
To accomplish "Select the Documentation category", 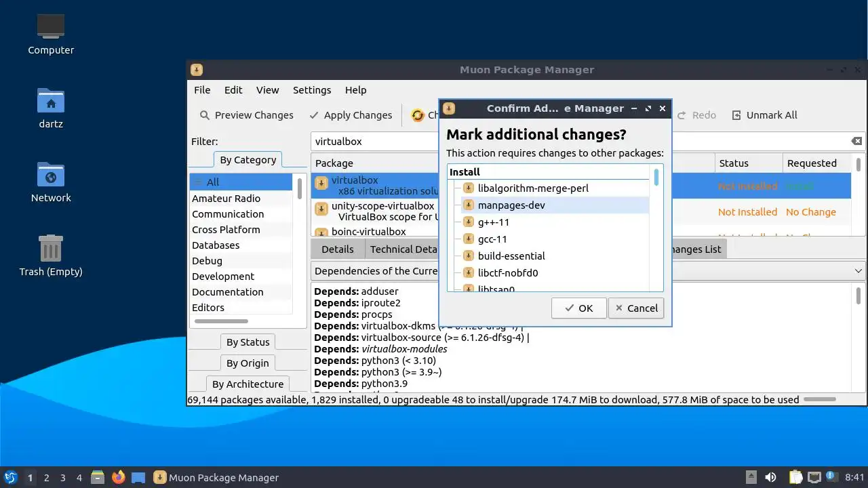I will point(241,292).
